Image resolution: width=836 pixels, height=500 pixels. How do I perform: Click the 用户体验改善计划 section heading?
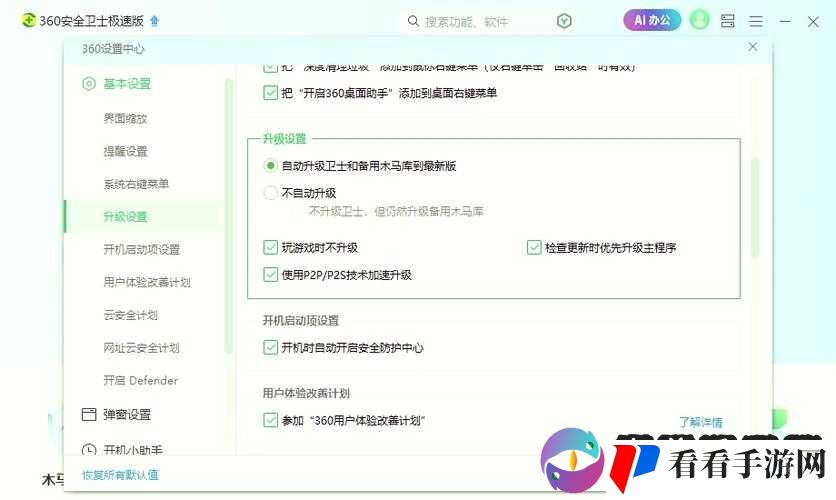click(306, 393)
